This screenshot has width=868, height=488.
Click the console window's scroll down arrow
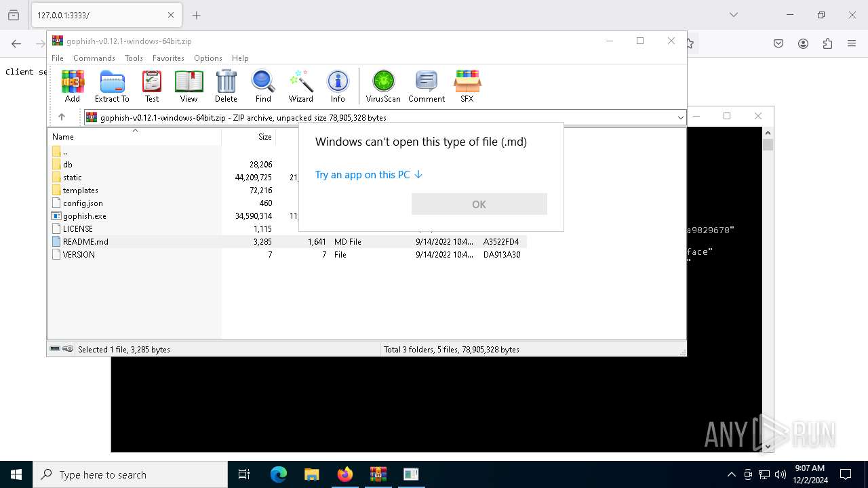point(768,446)
